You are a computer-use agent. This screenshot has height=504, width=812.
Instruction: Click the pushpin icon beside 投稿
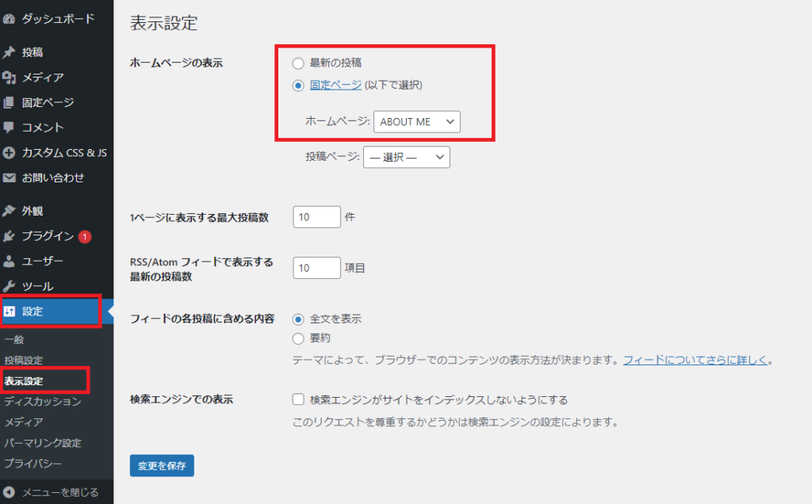coord(10,52)
